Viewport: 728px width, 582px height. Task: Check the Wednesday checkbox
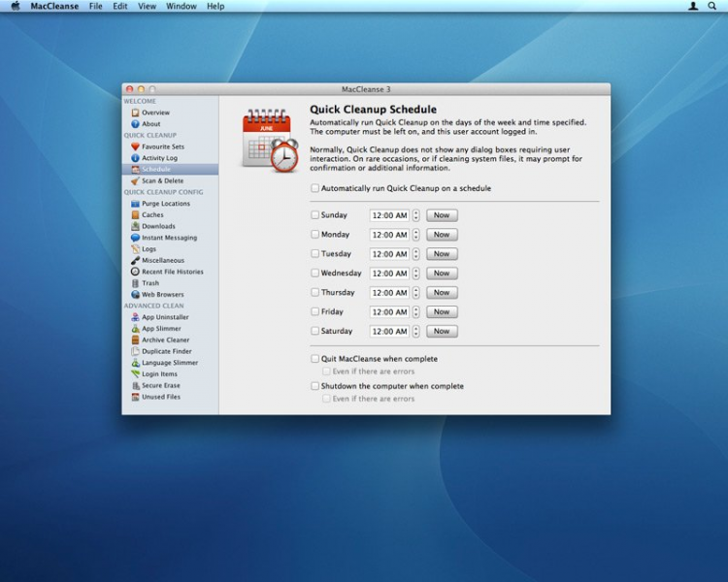pyautogui.click(x=314, y=273)
